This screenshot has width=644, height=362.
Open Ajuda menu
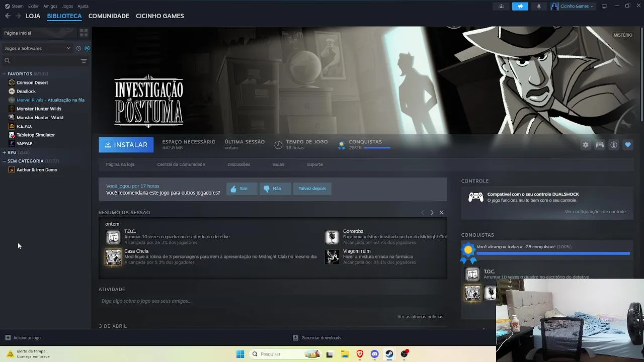83,6
